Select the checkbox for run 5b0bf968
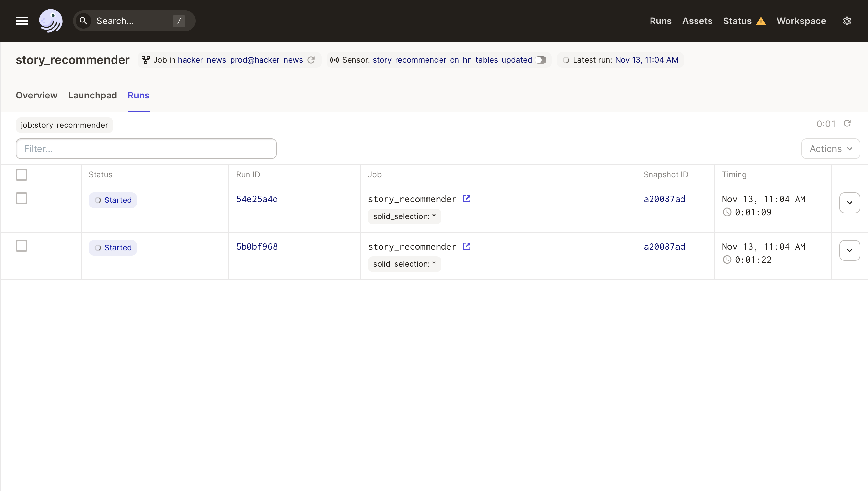This screenshot has width=868, height=491. point(22,246)
